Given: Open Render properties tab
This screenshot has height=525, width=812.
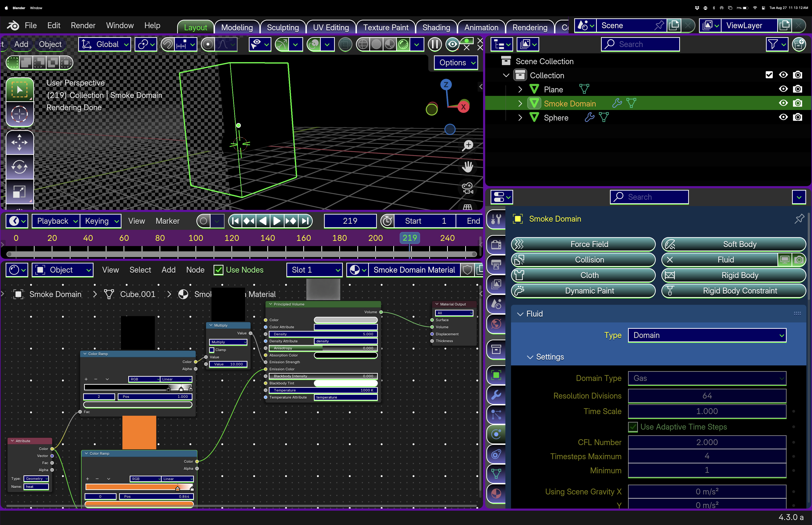Looking at the screenshot, I should [496, 244].
